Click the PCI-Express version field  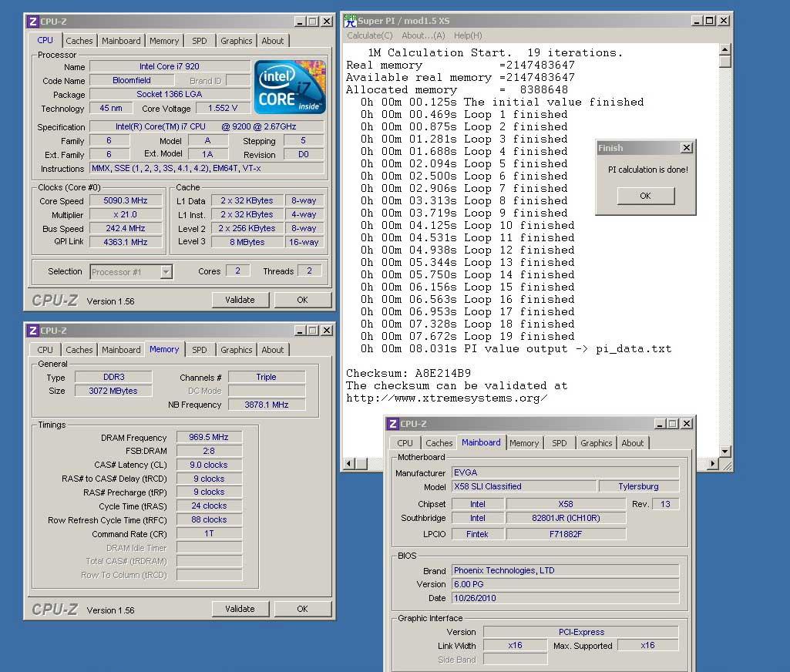tap(581, 632)
